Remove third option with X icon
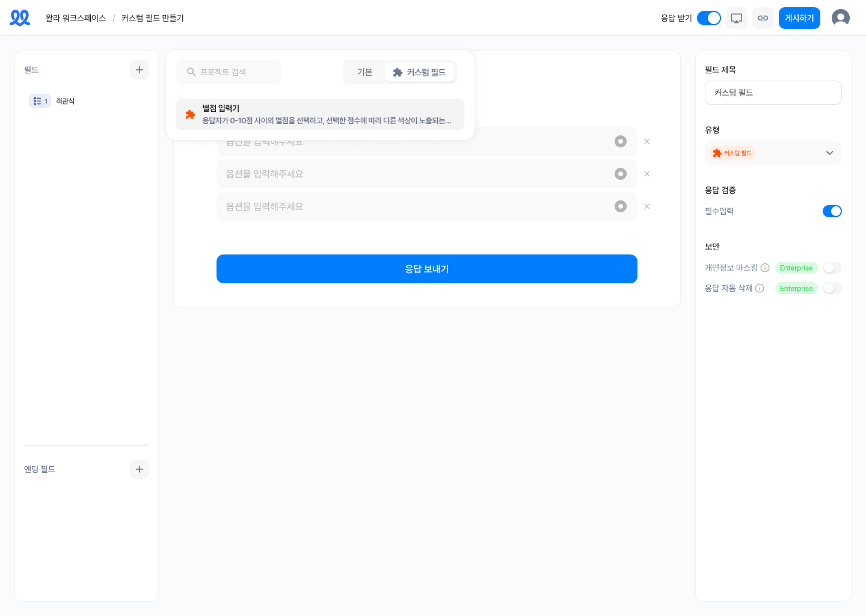The image size is (866, 616). click(x=647, y=206)
